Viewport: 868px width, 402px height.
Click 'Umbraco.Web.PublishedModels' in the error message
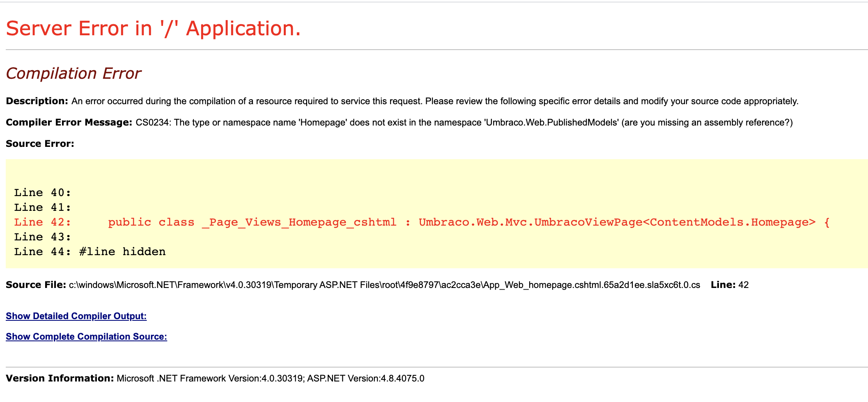coord(552,122)
